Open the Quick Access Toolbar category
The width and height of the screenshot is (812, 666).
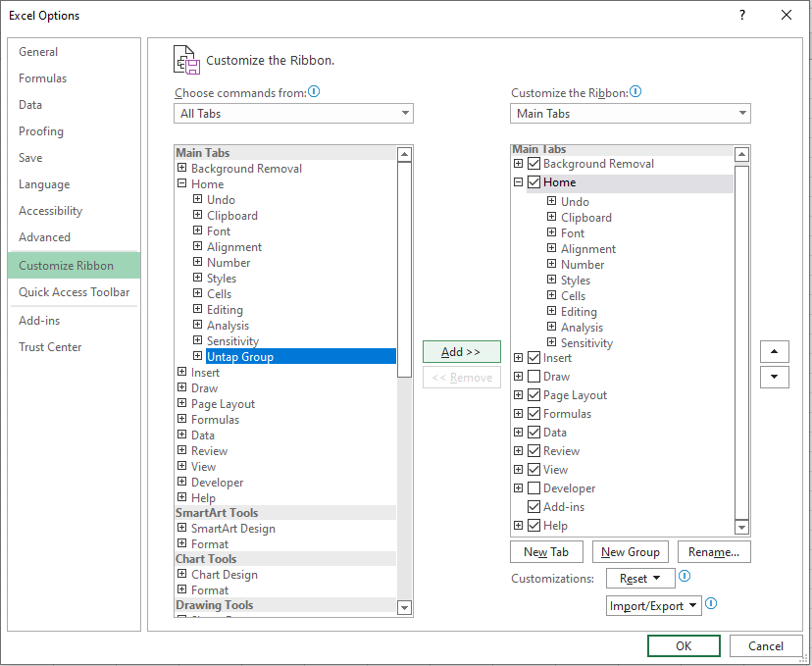click(x=75, y=292)
